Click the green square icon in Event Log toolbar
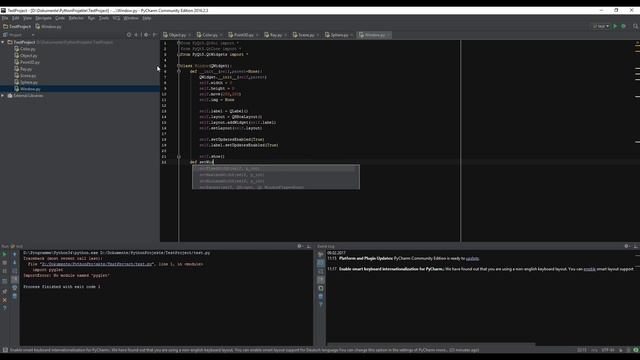The width and height of the screenshot is (640, 360). (321, 288)
